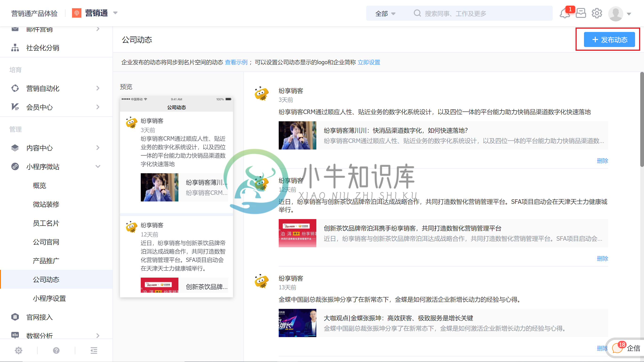Click the bee avatar of the 13天前 post

[262, 281]
